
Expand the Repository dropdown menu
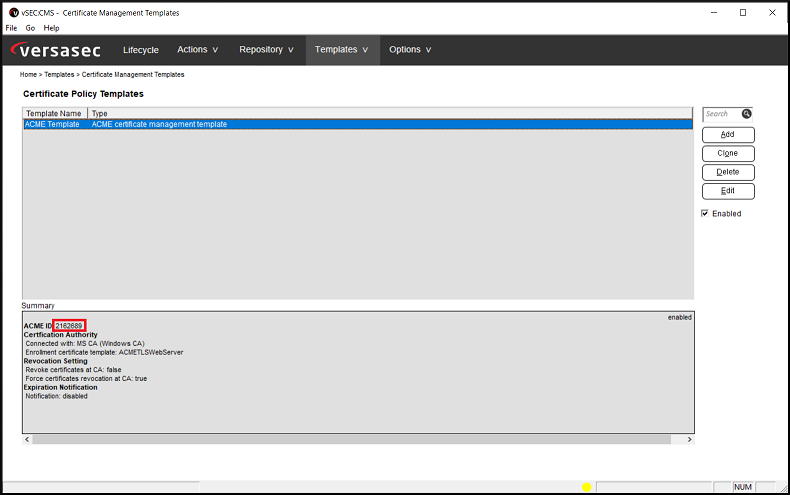(266, 49)
